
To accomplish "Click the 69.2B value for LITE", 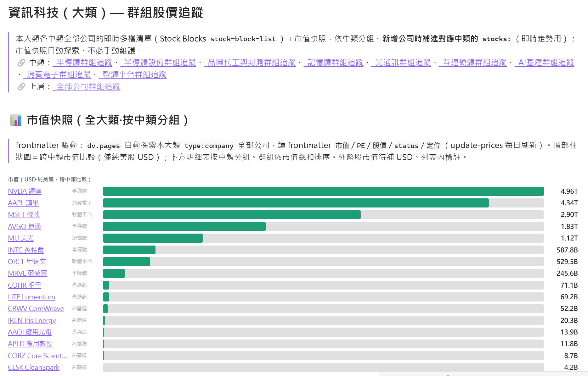I will pyautogui.click(x=569, y=297).
